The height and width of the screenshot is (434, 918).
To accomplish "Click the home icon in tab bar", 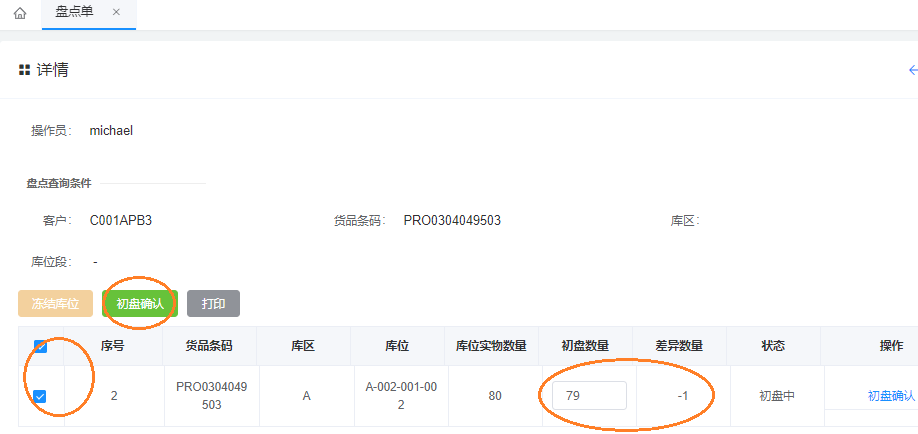I will coord(20,13).
